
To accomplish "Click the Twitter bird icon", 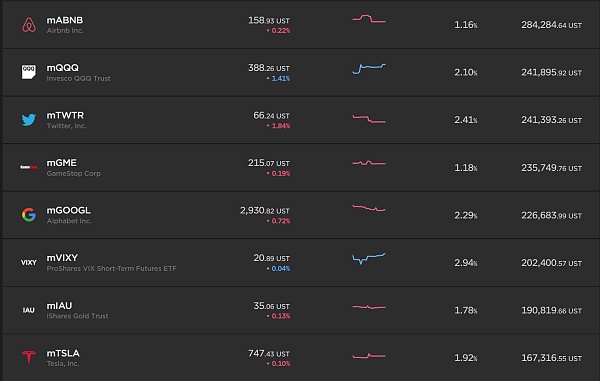I will pyautogui.click(x=29, y=120).
